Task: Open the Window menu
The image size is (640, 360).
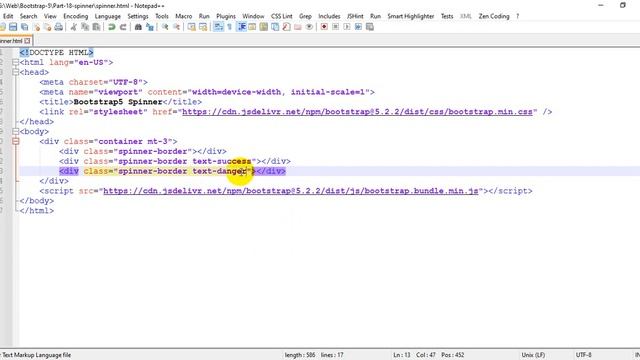Action: [253, 16]
